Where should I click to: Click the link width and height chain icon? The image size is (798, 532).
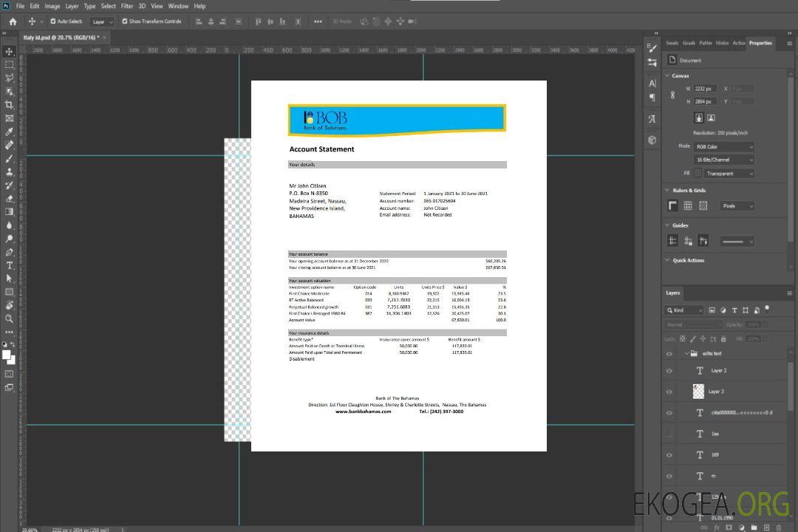(x=672, y=95)
